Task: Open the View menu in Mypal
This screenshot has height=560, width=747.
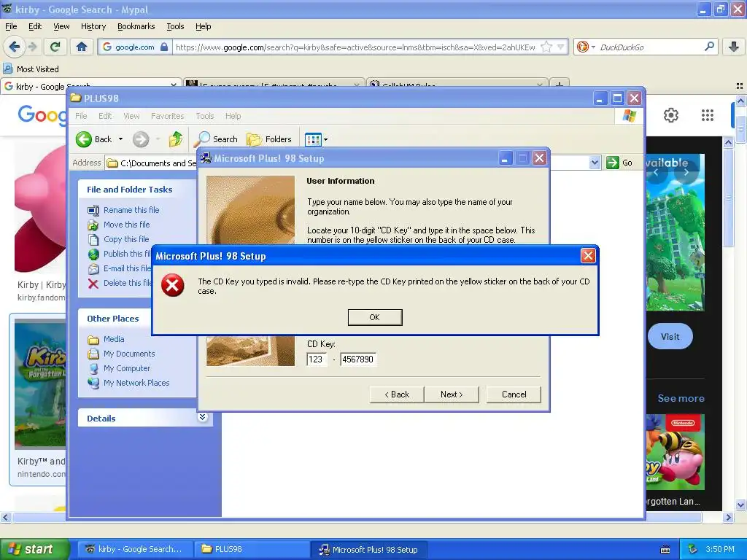Action: coord(61,26)
